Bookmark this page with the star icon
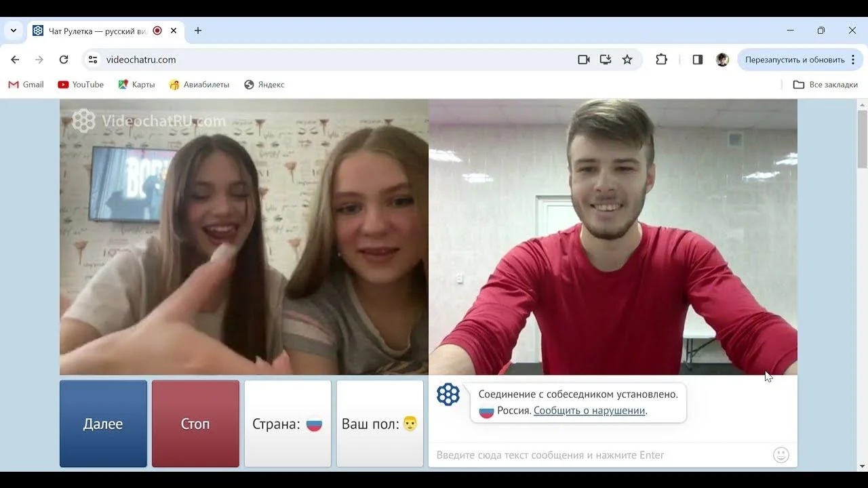 (627, 60)
